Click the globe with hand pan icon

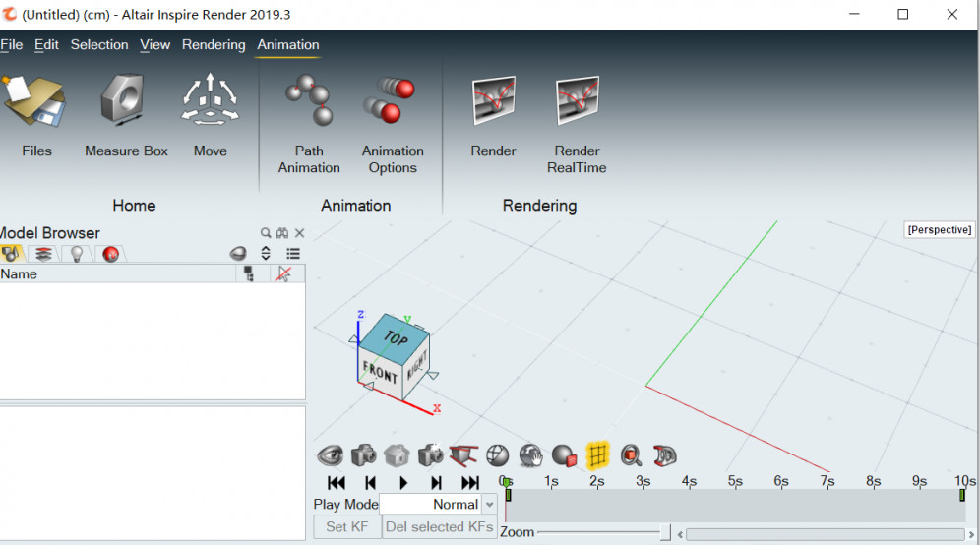[x=530, y=455]
